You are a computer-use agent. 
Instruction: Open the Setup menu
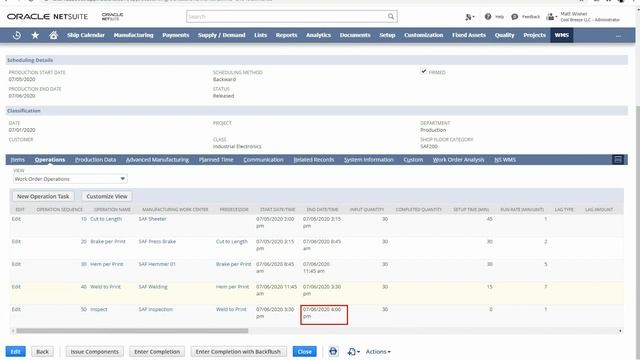pyautogui.click(x=387, y=35)
